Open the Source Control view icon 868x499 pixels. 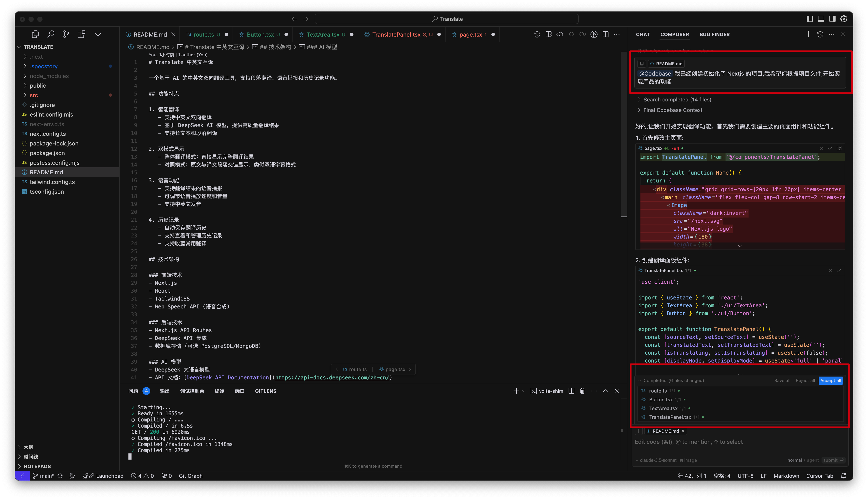coord(66,34)
